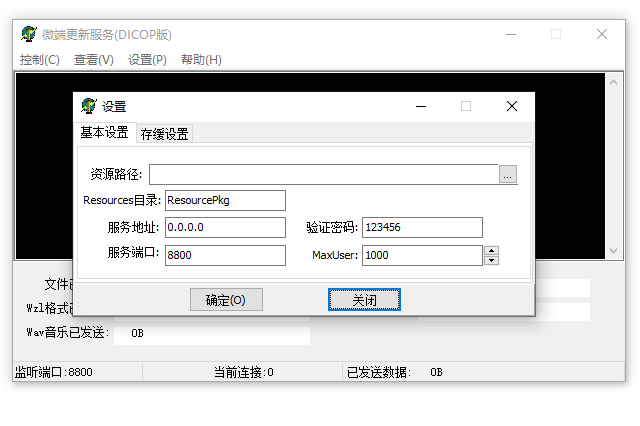Image resolution: width=640 pixels, height=426 pixels.
Task: Open the 帮助(H) menu
Action: (x=201, y=60)
